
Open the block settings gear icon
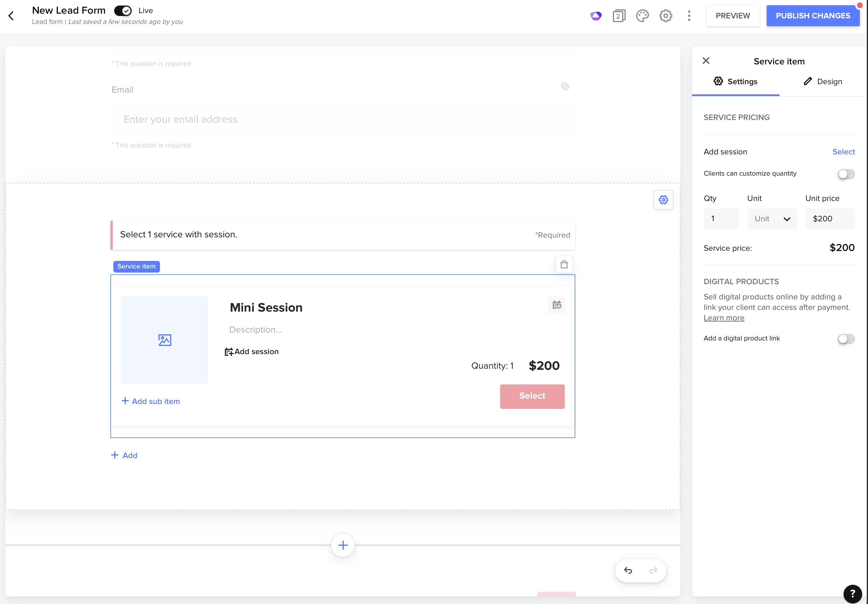(663, 199)
